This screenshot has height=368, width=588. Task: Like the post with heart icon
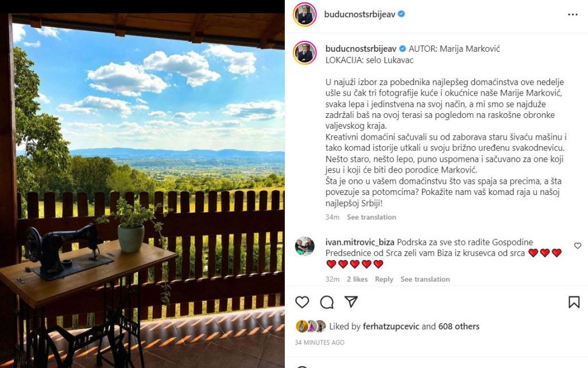pyautogui.click(x=302, y=302)
